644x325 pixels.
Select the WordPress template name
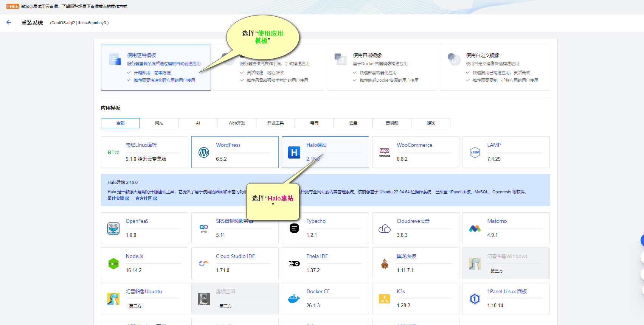point(228,145)
